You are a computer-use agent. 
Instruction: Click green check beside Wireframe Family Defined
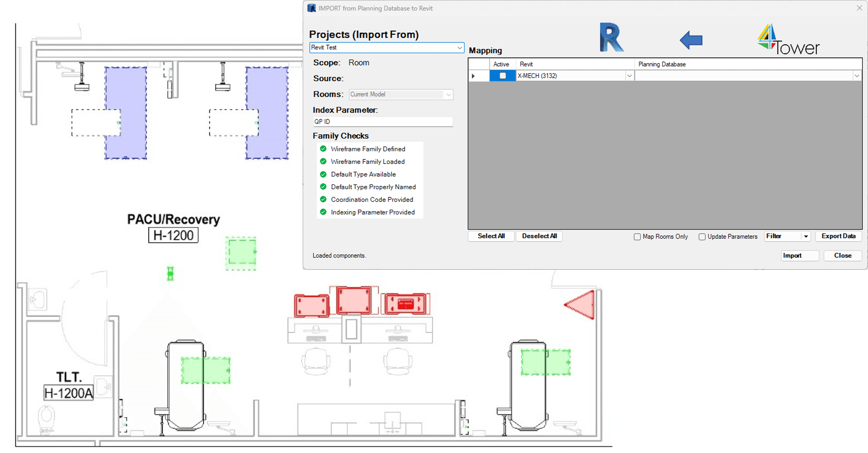click(x=323, y=149)
